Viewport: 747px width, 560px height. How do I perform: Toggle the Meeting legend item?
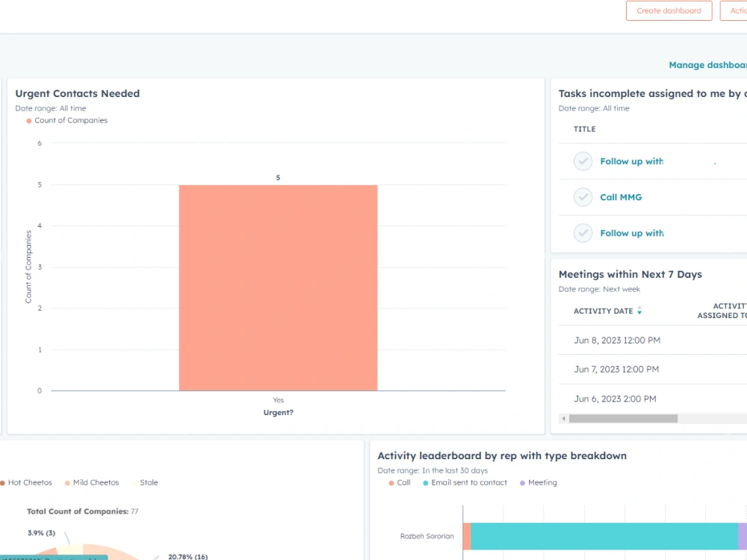click(x=539, y=482)
